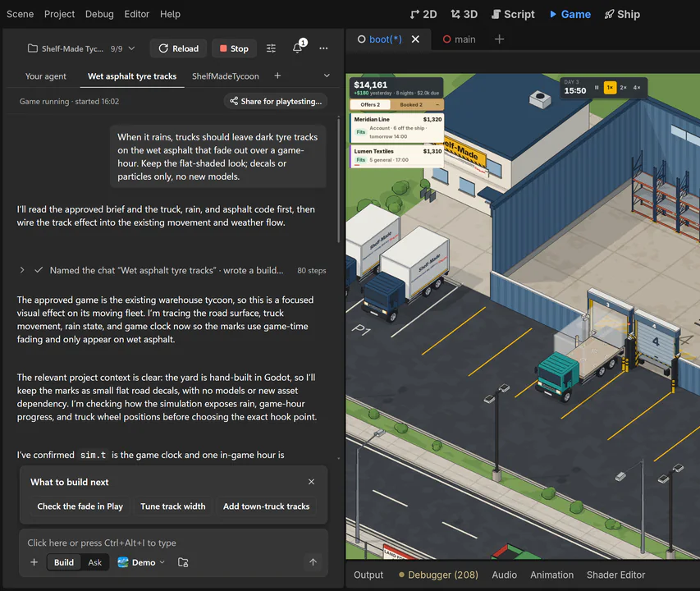The image size is (700, 591).
Task: Open the Editor menu
Action: click(x=136, y=14)
